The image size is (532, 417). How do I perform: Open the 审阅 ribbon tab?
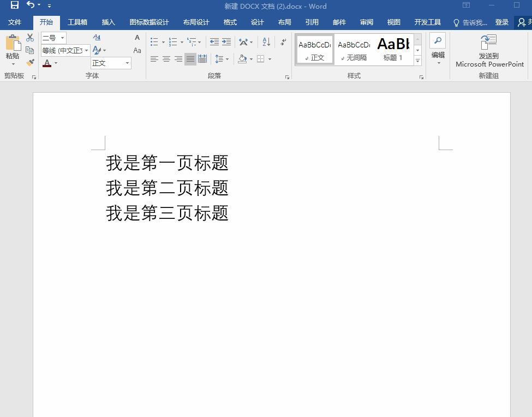[366, 22]
